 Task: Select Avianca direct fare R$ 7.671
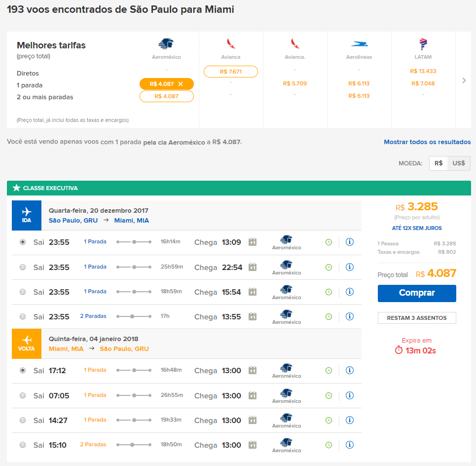tap(231, 72)
